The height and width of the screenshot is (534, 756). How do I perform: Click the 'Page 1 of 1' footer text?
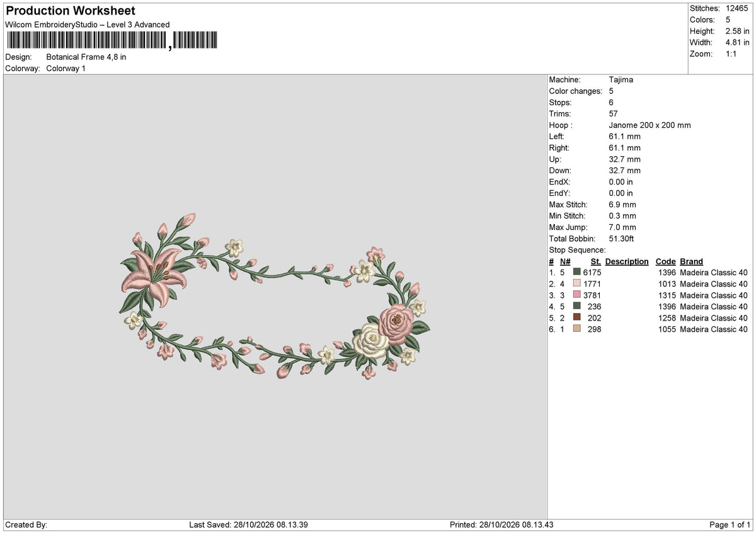[x=730, y=525]
